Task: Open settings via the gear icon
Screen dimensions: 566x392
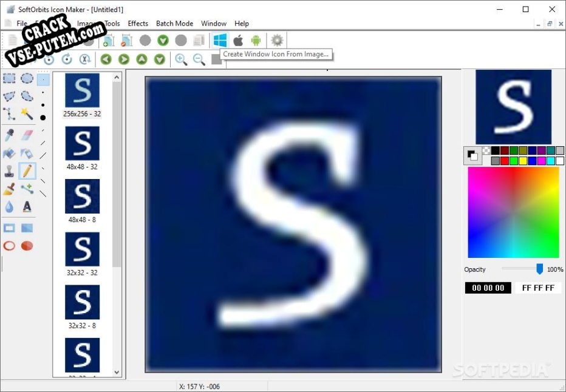Action: click(277, 41)
